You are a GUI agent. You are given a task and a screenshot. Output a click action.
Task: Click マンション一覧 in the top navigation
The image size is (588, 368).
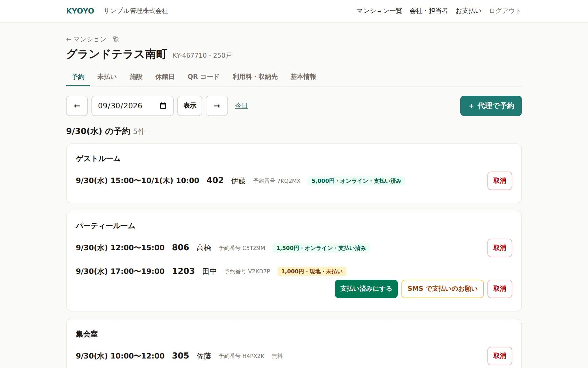pos(379,11)
